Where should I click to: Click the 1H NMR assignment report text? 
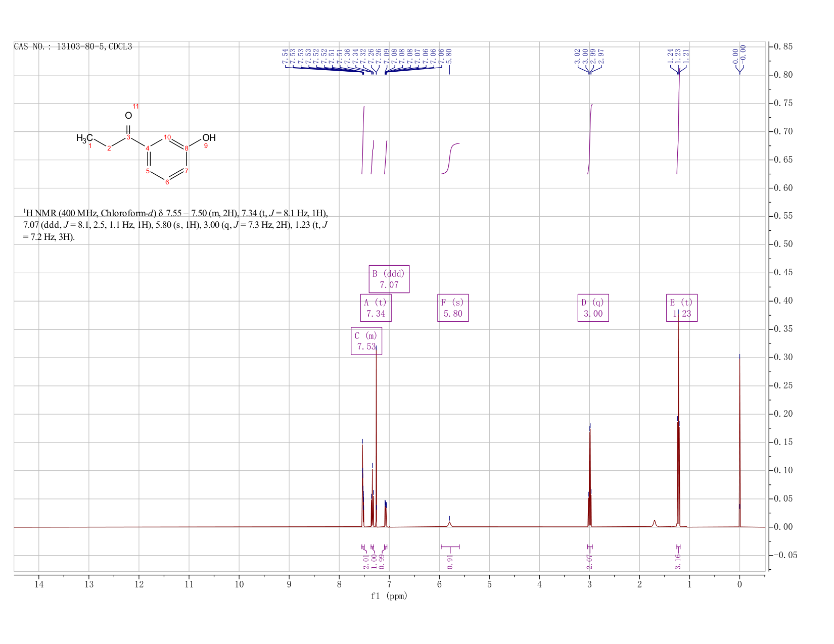[175, 225]
